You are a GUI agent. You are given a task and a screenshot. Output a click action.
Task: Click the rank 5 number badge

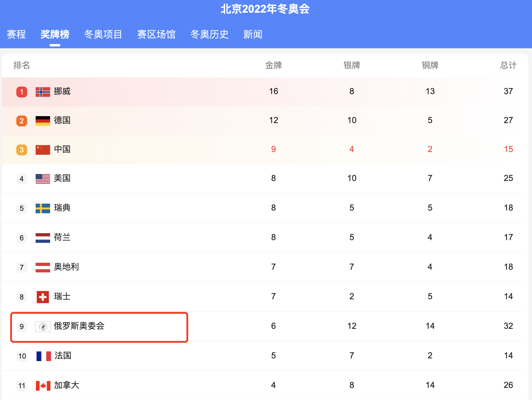pyautogui.click(x=22, y=208)
